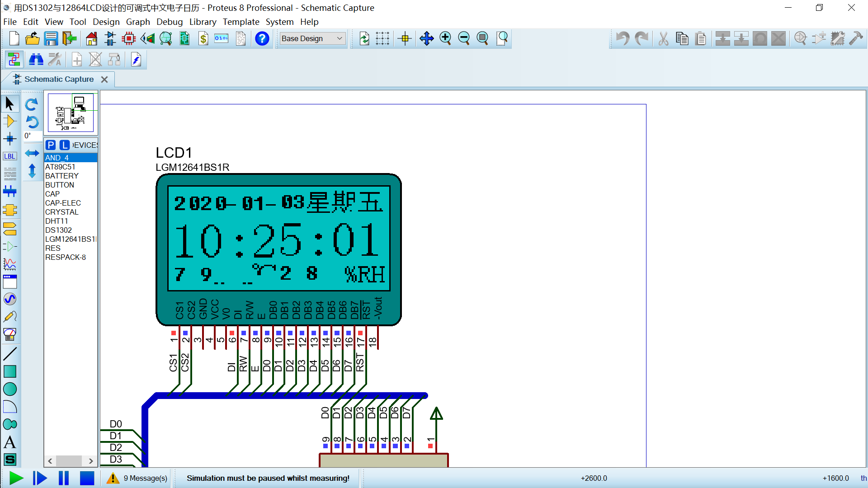Click the L library manager button
Image resolution: width=868 pixels, height=488 pixels.
[65, 145]
